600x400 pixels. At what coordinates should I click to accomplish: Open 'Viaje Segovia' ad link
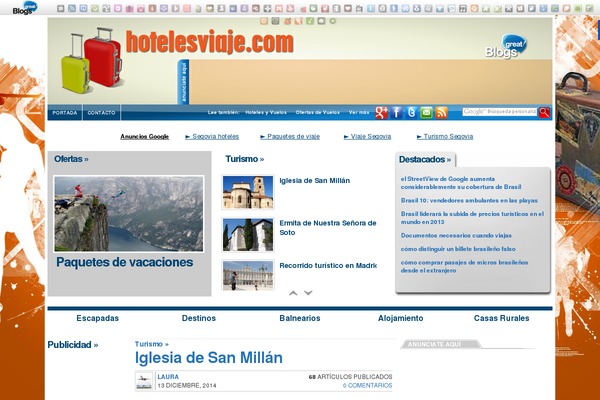367,137
